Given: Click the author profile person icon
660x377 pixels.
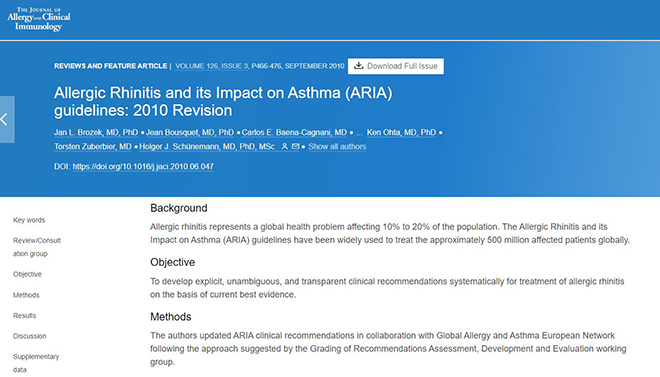Looking at the screenshot, I should [285, 146].
